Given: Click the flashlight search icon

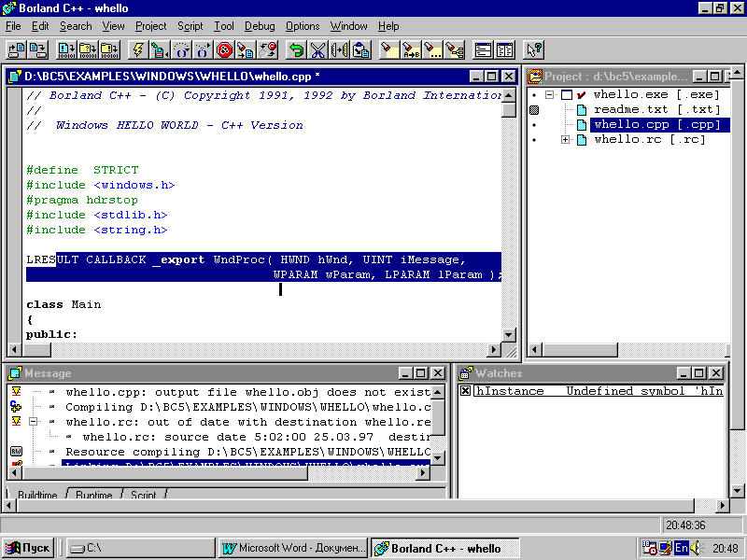Looking at the screenshot, I should point(389,49).
